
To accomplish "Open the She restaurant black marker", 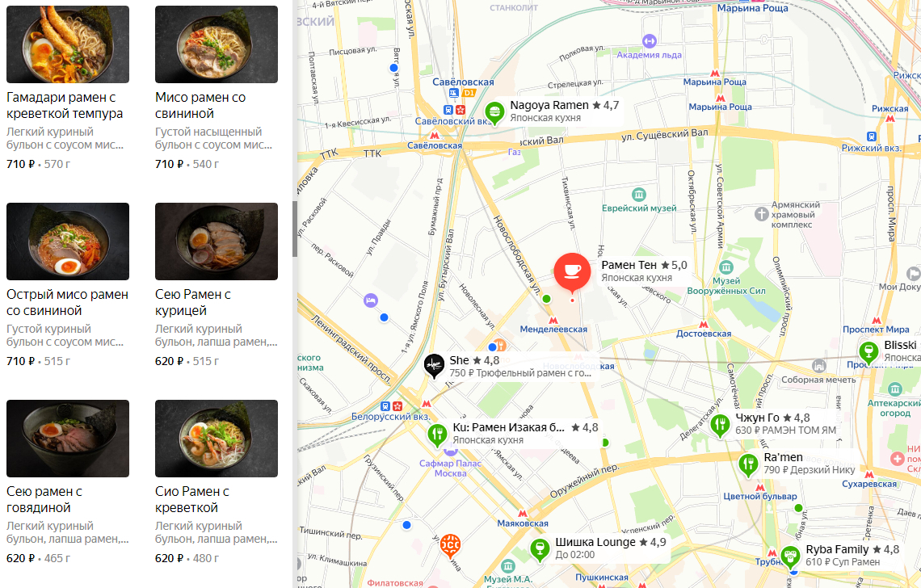I will [434, 365].
